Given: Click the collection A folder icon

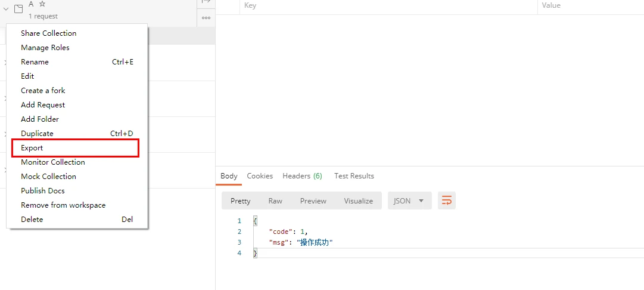Looking at the screenshot, I should (18, 9).
